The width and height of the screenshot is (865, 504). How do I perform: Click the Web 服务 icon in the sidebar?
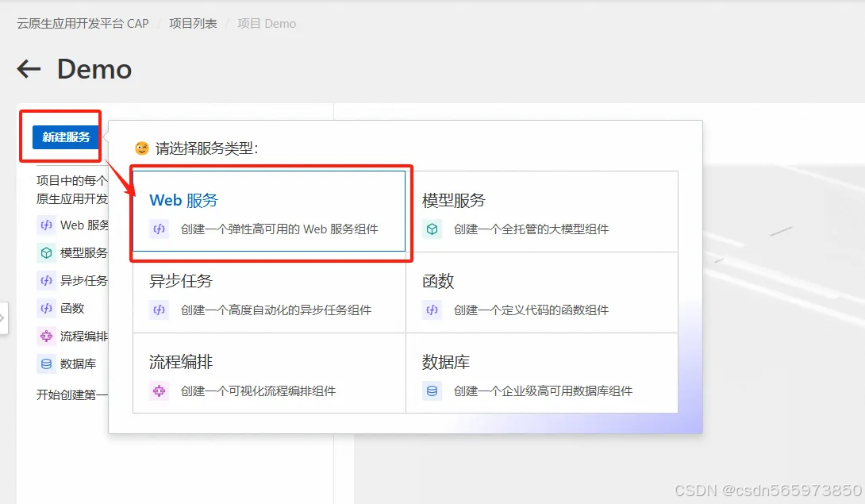click(45, 225)
